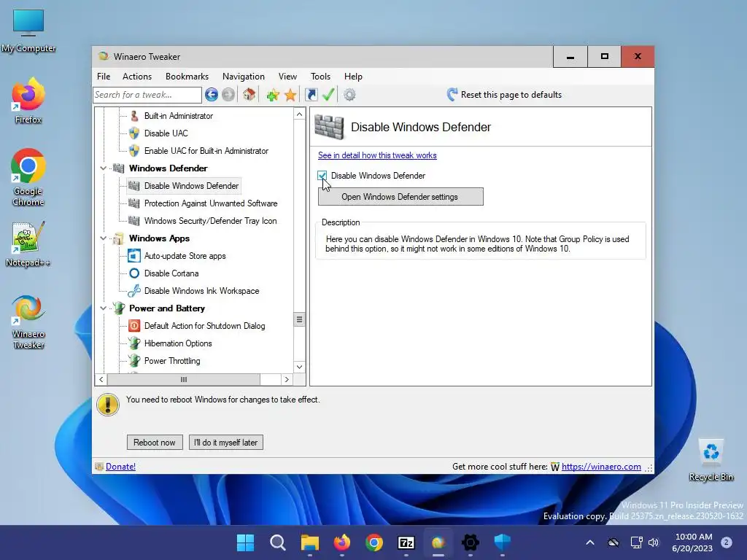Select the Power and Battery category heading
Screen dimensions: 747x560
[167, 308]
